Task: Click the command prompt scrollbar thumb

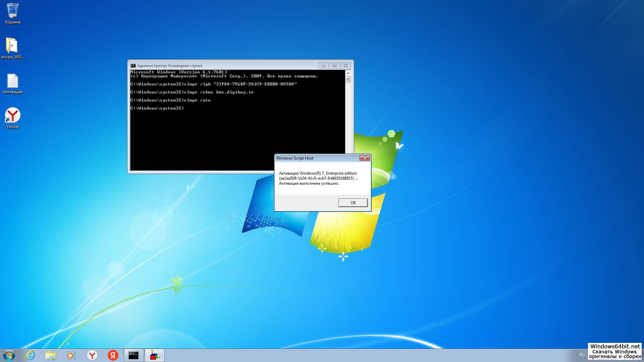Action: (x=348, y=79)
